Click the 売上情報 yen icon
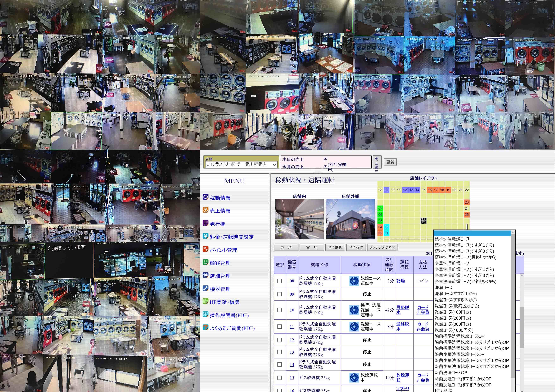This screenshot has width=555, height=392. point(205,210)
